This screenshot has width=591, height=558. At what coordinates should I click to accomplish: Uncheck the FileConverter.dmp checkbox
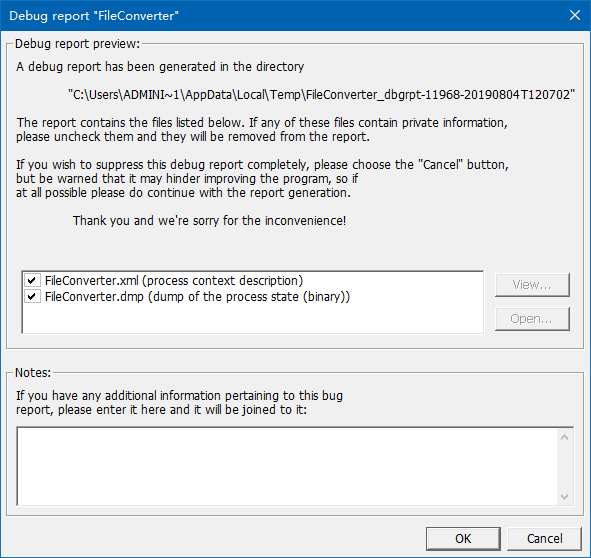pos(32,296)
